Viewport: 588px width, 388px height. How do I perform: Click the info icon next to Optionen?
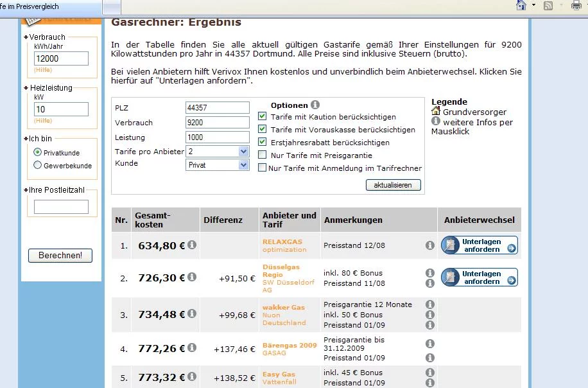point(315,105)
